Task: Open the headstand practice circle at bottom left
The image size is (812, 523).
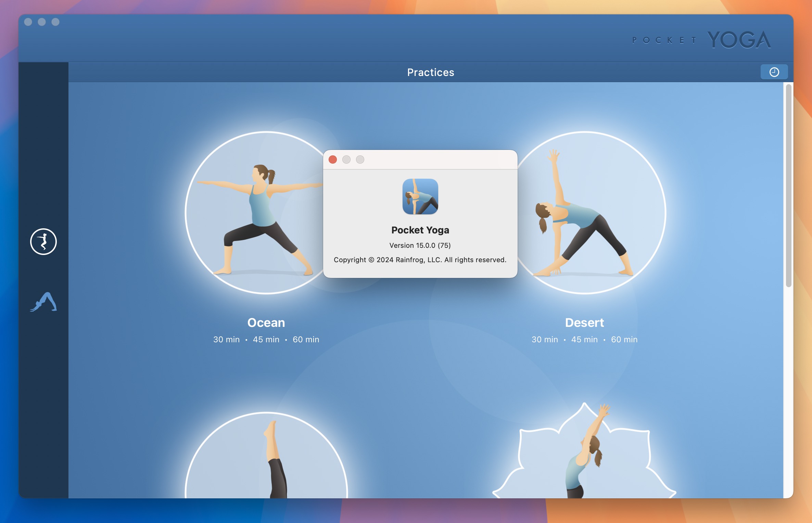Action: click(x=266, y=455)
